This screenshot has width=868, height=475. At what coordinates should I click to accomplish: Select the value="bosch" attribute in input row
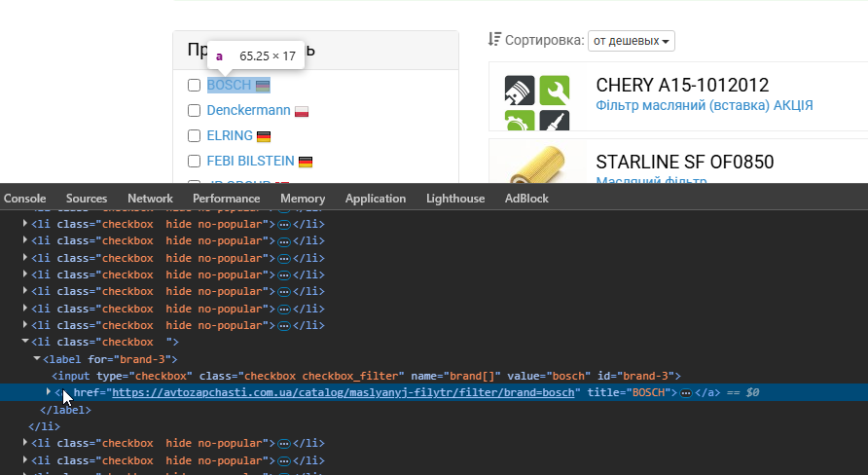click(x=549, y=376)
